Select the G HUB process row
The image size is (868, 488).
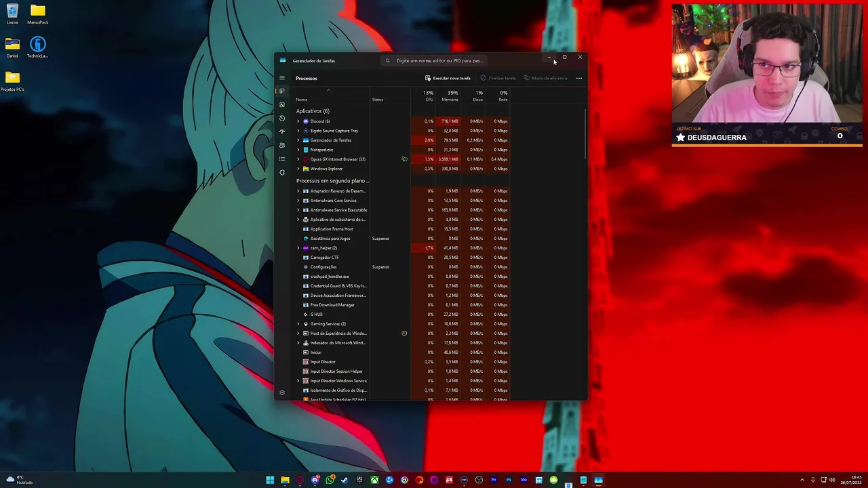click(401, 314)
